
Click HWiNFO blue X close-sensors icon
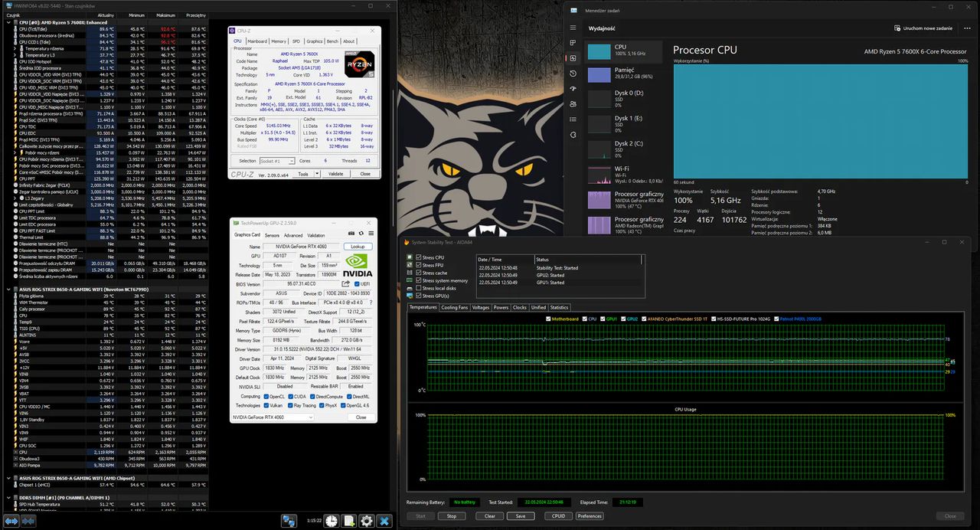pyautogui.click(x=384, y=521)
